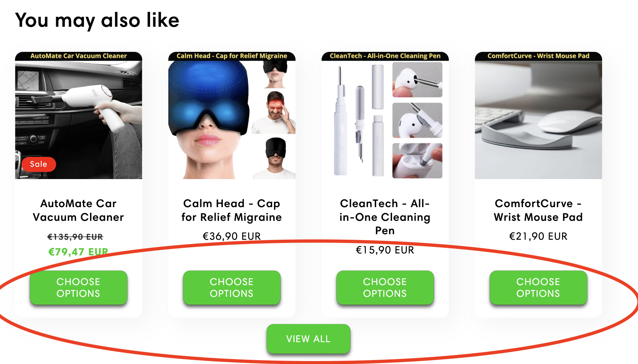This screenshot has width=638, height=364.
Task: Open the AutoMate Car Vacuum Cleaner product image
Action: coord(79,115)
